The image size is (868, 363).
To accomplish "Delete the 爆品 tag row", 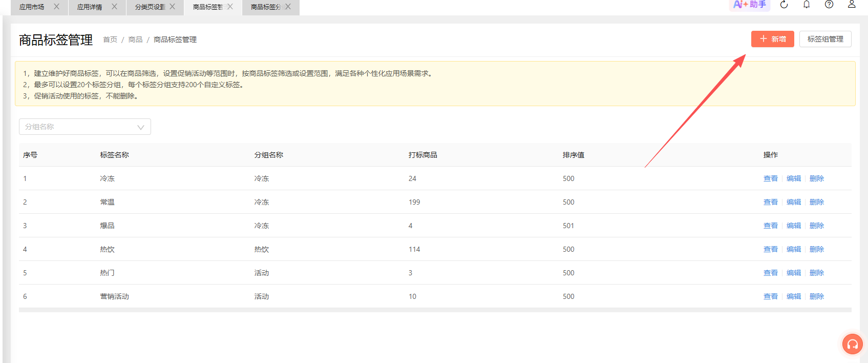I will pyautogui.click(x=817, y=226).
